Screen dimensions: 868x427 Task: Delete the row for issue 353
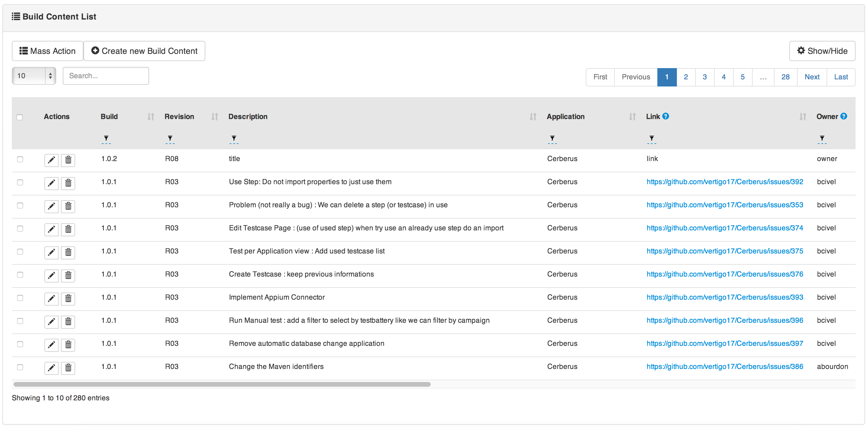pos(68,206)
